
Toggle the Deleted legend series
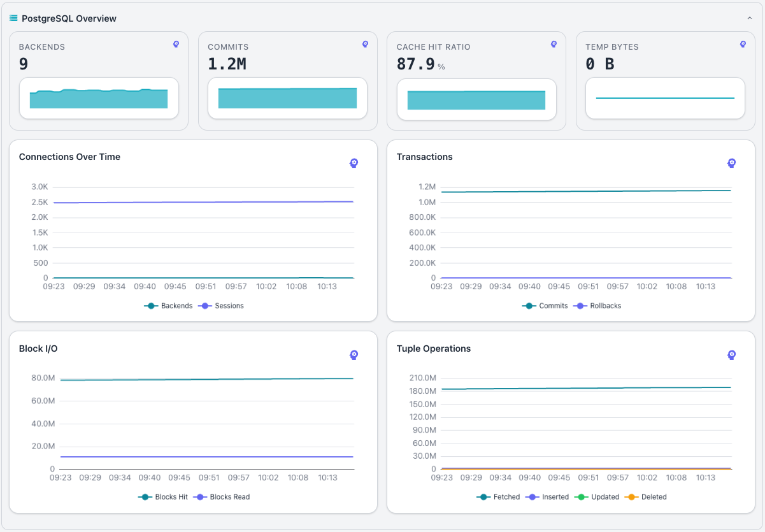646,497
